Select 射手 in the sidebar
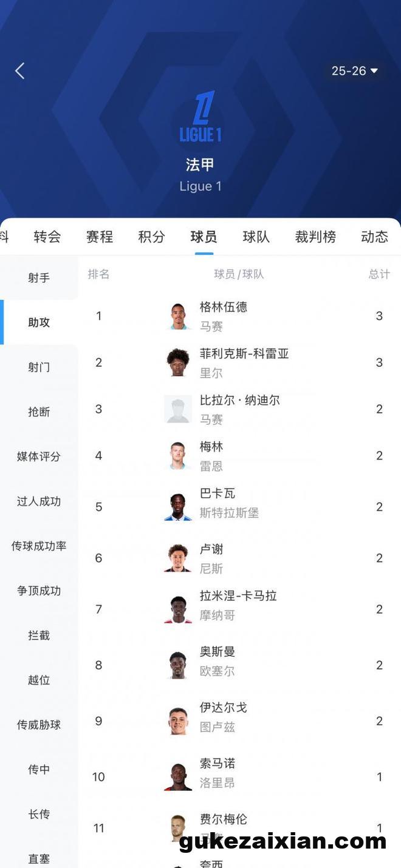The image size is (401, 868). pyautogui.click(x=39, y=278)
